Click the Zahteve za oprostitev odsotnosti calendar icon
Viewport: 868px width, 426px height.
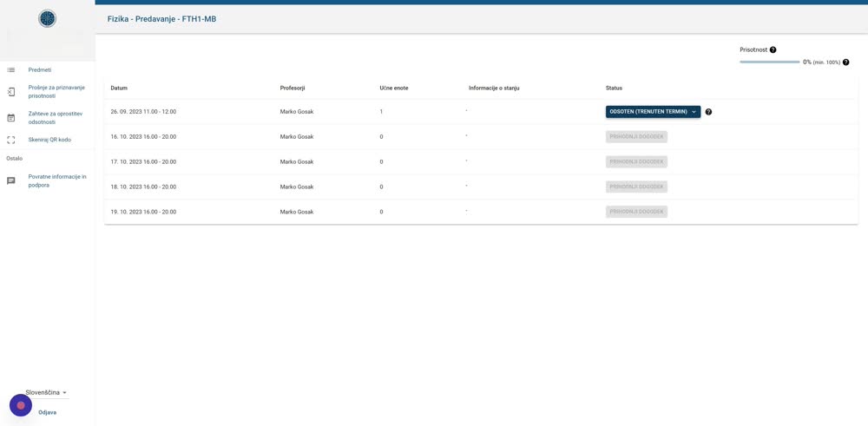coord(10,118)
